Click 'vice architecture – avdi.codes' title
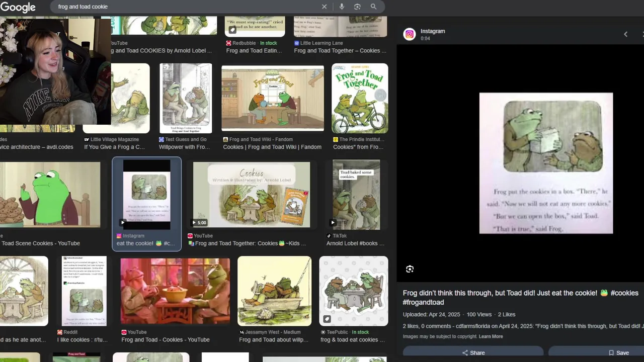The image size is (644, 362). (x=37, y=147)
